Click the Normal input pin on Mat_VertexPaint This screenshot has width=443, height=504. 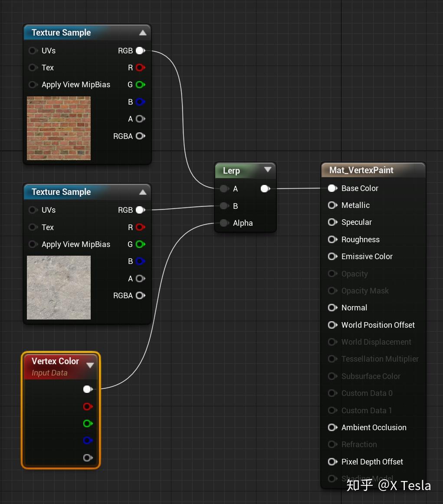(332, 308)
